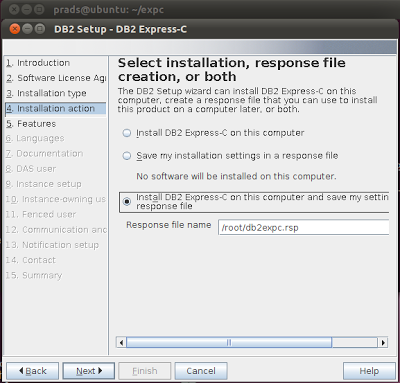400x383 pixels.
Task: Select the Languages step in sidebar
Action: pyautogui.click(x=35, y=139)
